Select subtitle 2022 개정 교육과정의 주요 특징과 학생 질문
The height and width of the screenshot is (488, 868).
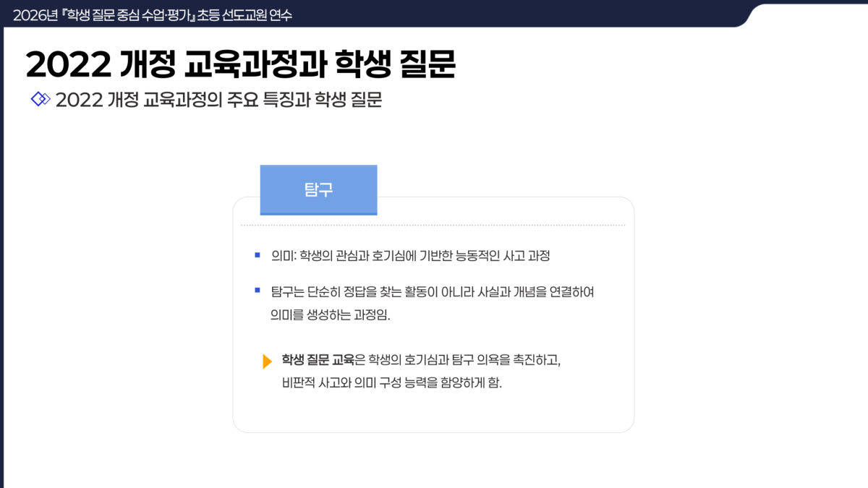click(x=218, y=100)
